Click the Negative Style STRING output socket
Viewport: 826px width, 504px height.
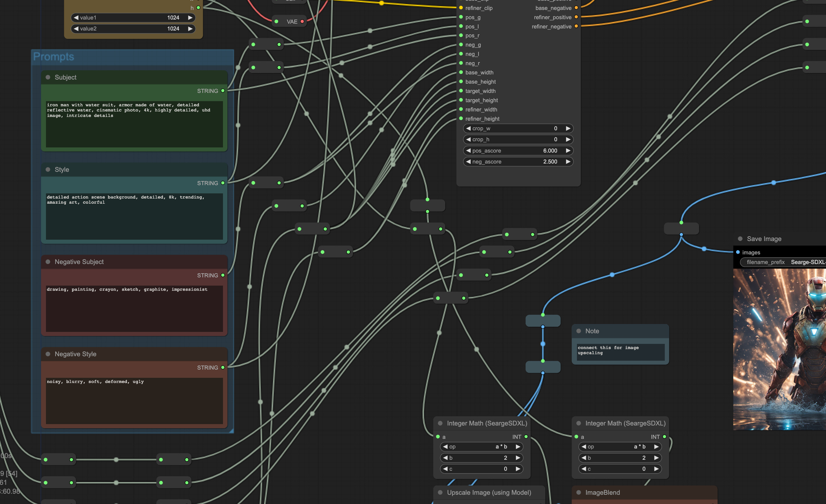pyautogui.click(x=223, y=367)
